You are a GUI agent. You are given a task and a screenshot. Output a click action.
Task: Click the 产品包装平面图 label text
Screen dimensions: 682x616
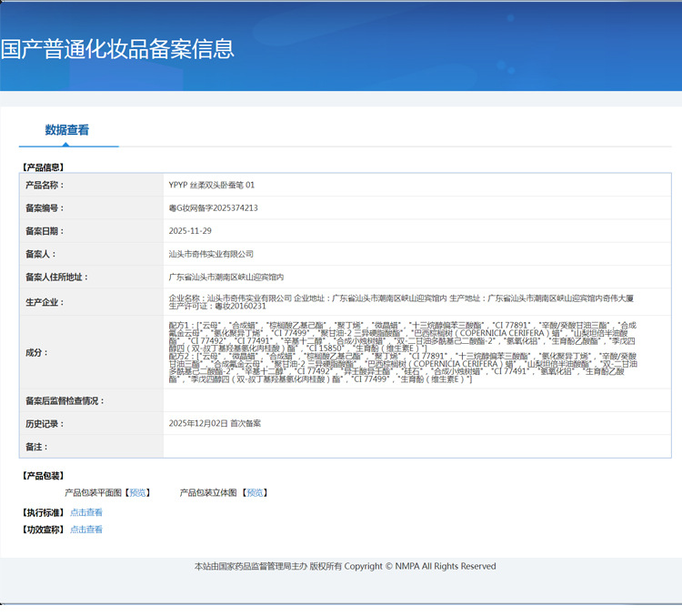(93, 492)
